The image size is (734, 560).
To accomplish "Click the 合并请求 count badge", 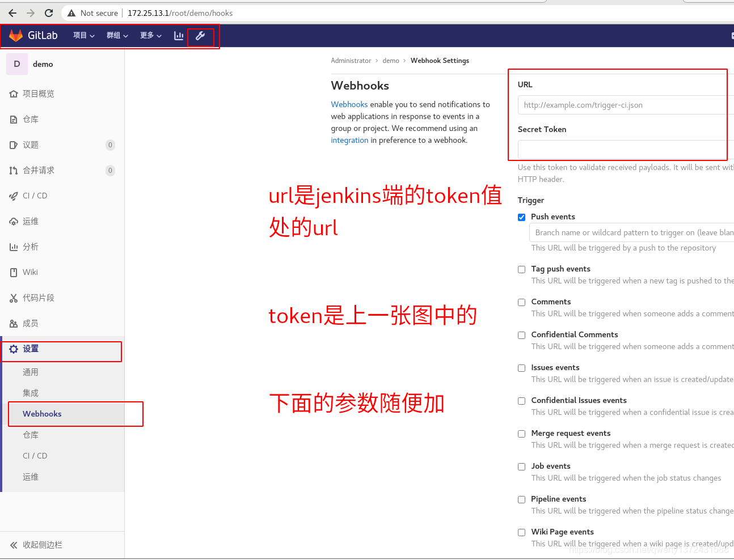I will [110, 171].
